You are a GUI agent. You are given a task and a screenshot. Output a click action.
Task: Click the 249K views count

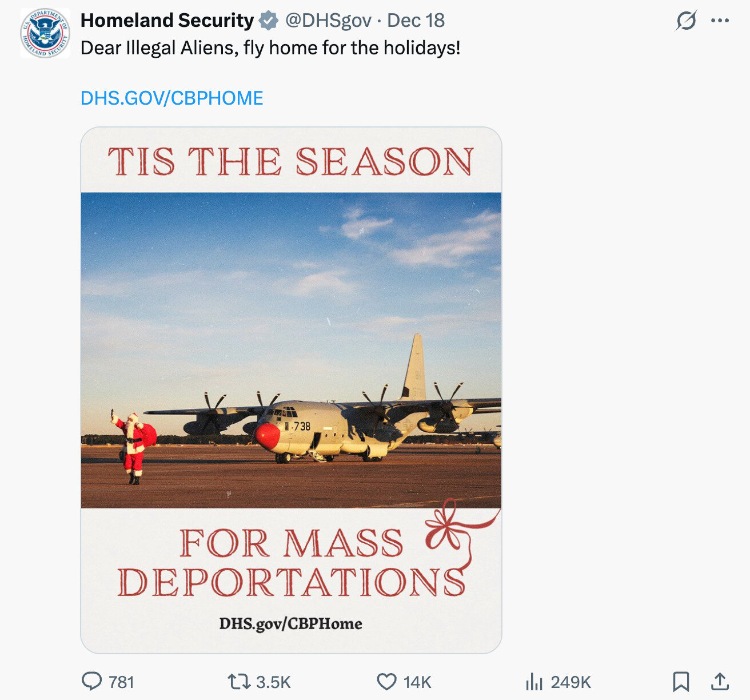click(571, 682)
